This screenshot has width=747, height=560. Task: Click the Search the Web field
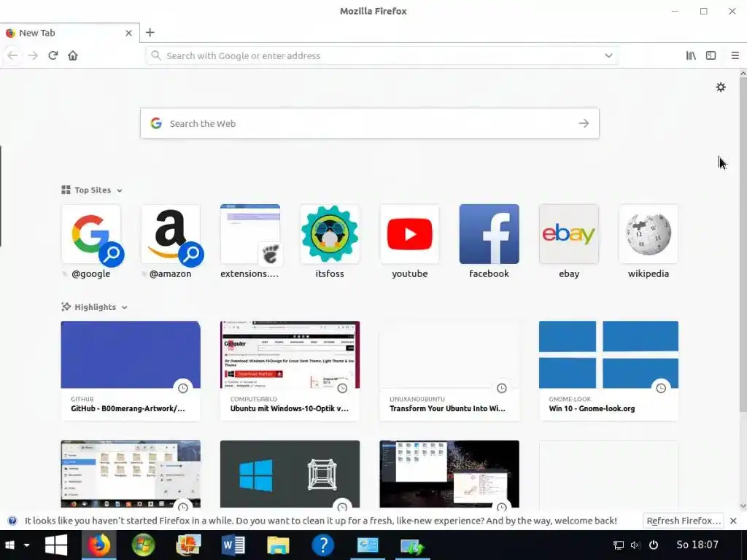(x=370, y=123)
